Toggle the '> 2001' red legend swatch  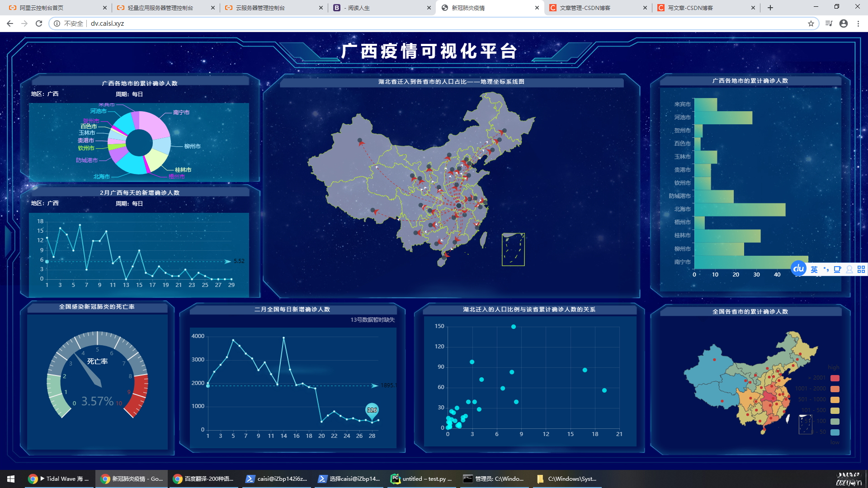pos(835,378)
